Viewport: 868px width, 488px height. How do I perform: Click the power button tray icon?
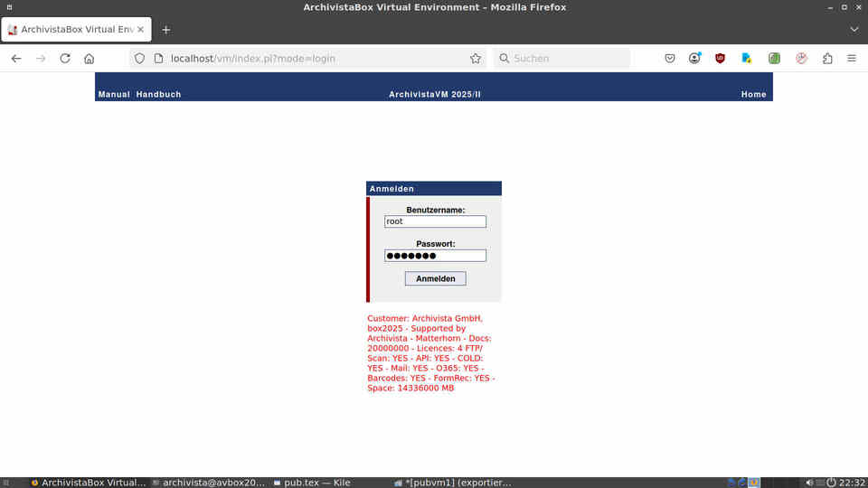tap(831, 483)
